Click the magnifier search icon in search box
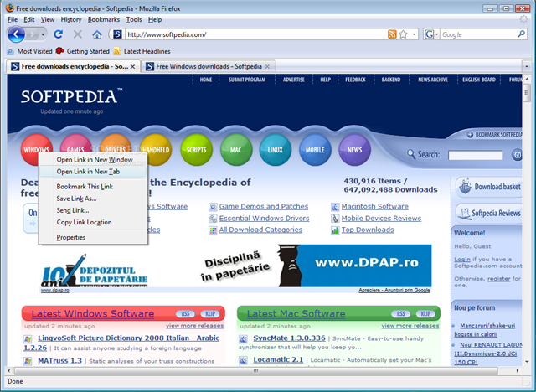This screenshot has height=392, width=536. (x=521, y=34)
